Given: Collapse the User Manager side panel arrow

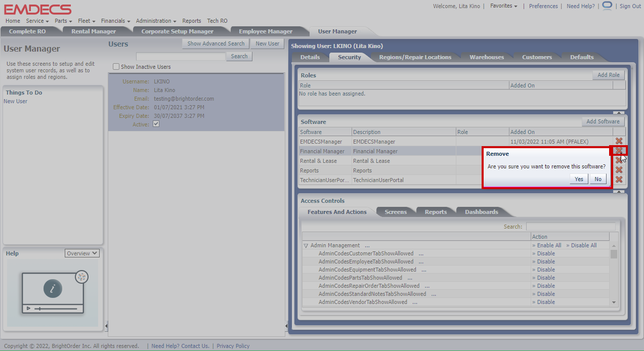Looking at the screenshot, I should (x=106, y=326).
